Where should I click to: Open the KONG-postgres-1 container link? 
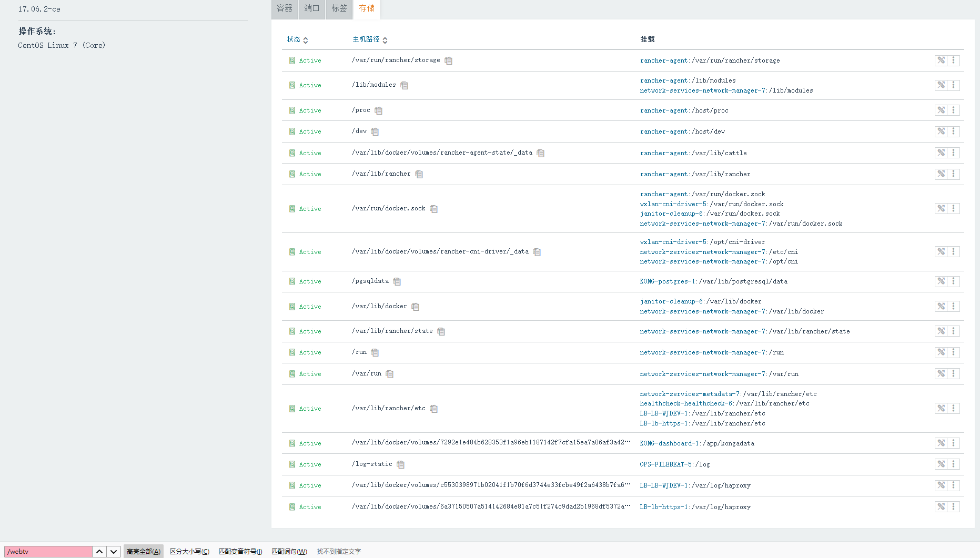pos(668,281)
